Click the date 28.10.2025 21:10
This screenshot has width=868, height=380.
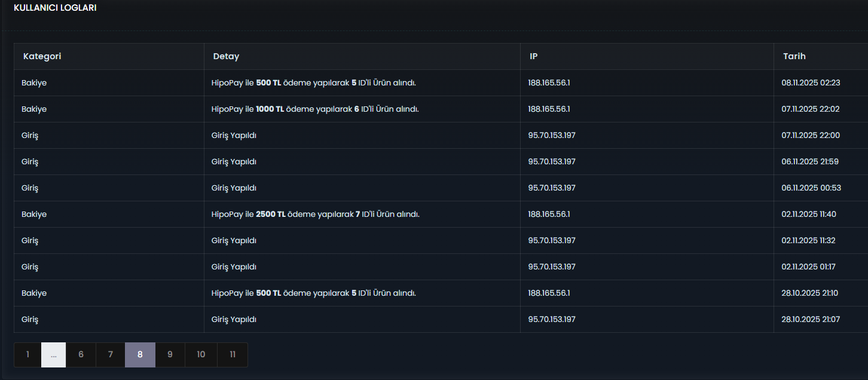tap(810, 293)
